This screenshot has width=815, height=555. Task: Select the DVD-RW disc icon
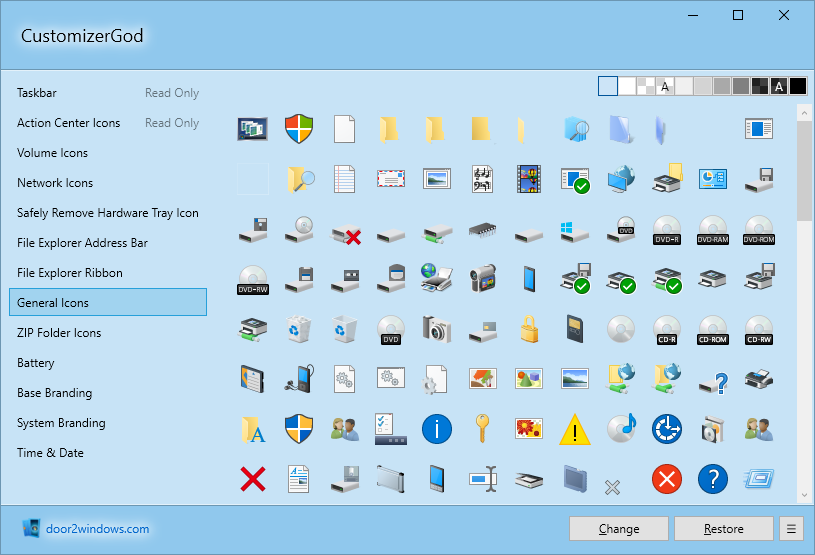point(253,280)
